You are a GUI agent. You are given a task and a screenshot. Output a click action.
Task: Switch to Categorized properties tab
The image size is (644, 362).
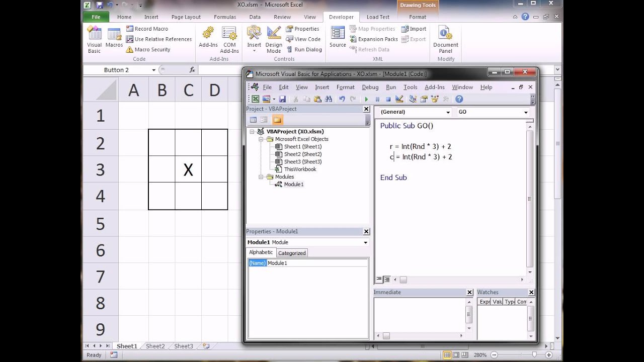tap(292, 253)
